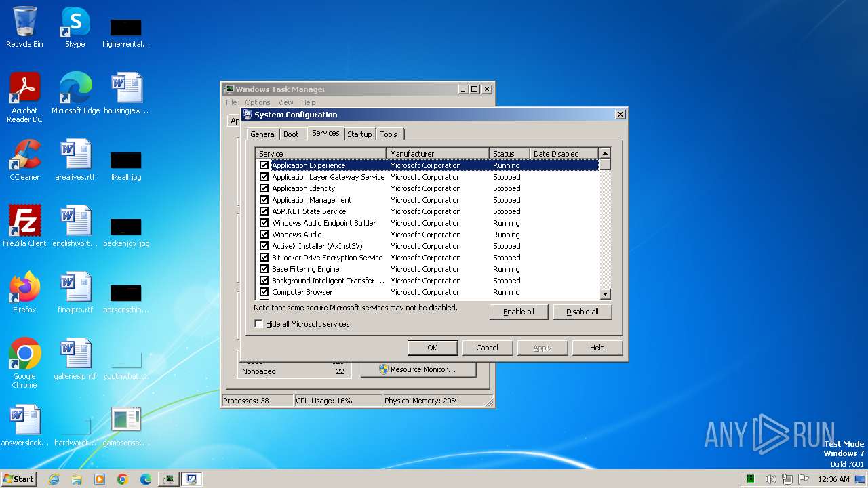Viewport: 868px width, 488px height.
Task: Open media player taskbar icon
Action: [100, 479]
